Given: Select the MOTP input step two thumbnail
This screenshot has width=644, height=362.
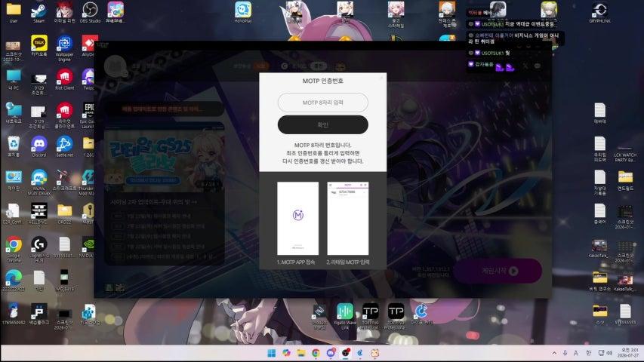Looking at the screenshot, I should (x=348, y=219).
